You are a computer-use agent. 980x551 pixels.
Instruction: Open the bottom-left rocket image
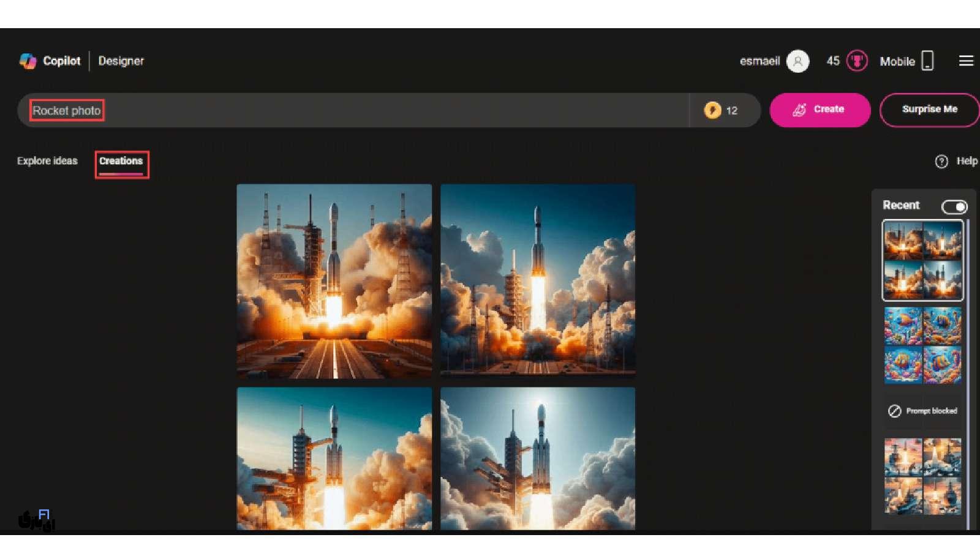334,459
